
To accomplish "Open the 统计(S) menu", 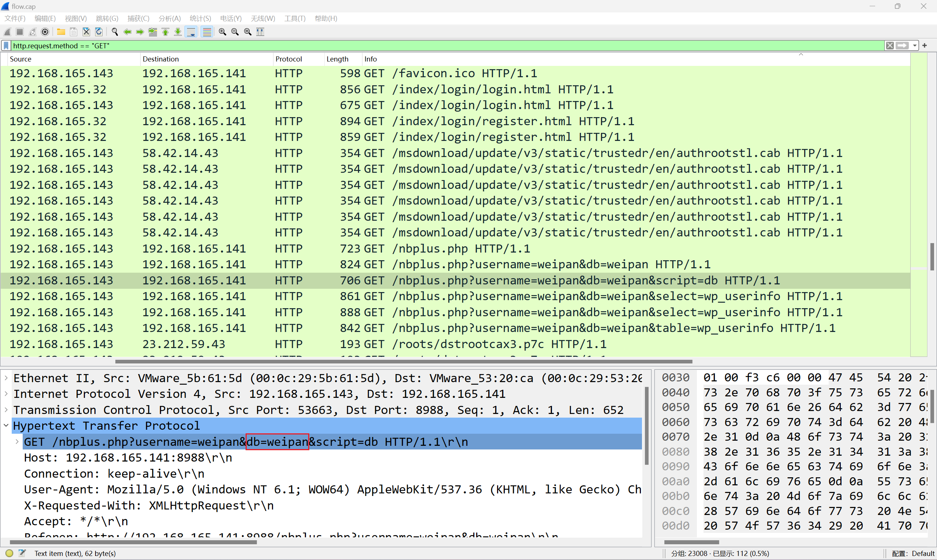I will coord(200,19).
